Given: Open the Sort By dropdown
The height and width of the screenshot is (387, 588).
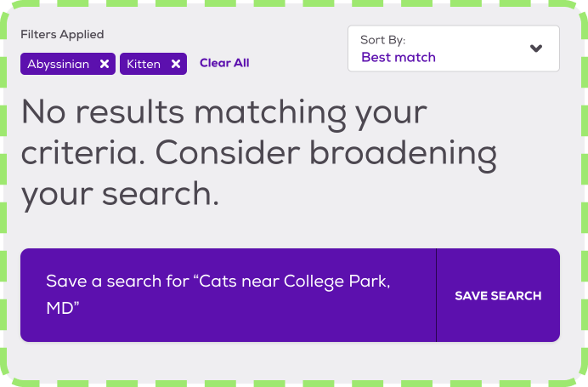Looking at the screenshot, I should tap(454, 48).
